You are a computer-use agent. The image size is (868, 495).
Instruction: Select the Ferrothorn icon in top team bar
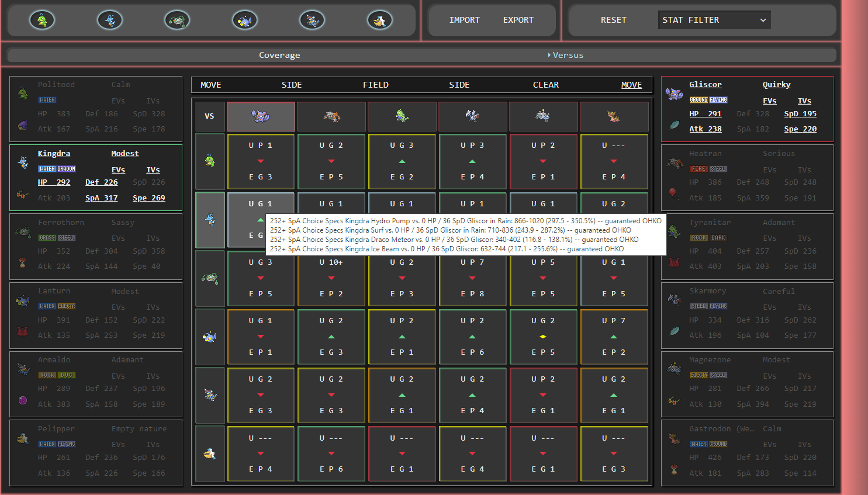click(x=177, y=20)
